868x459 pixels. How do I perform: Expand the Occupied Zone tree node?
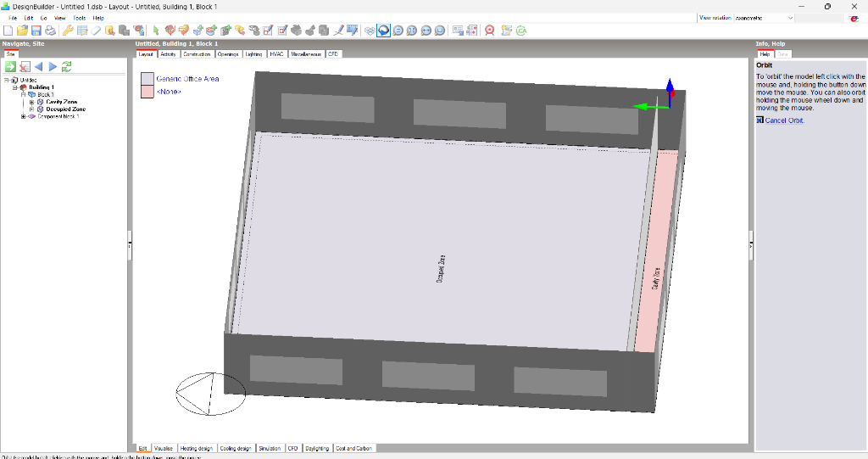click(31, 109)
